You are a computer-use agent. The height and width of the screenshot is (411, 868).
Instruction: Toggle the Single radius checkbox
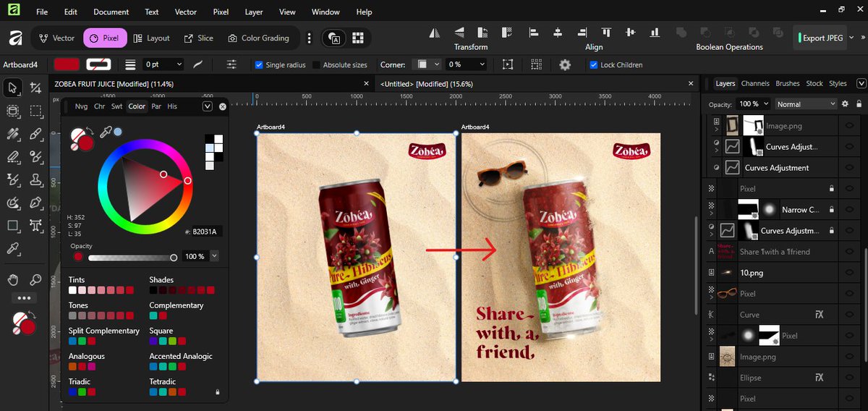pyautogui.click(x=259, y=64)
